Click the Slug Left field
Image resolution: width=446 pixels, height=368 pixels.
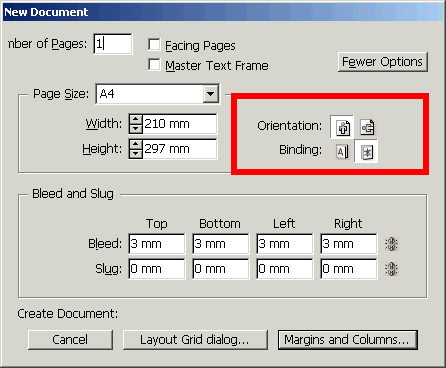coord(285,269)
